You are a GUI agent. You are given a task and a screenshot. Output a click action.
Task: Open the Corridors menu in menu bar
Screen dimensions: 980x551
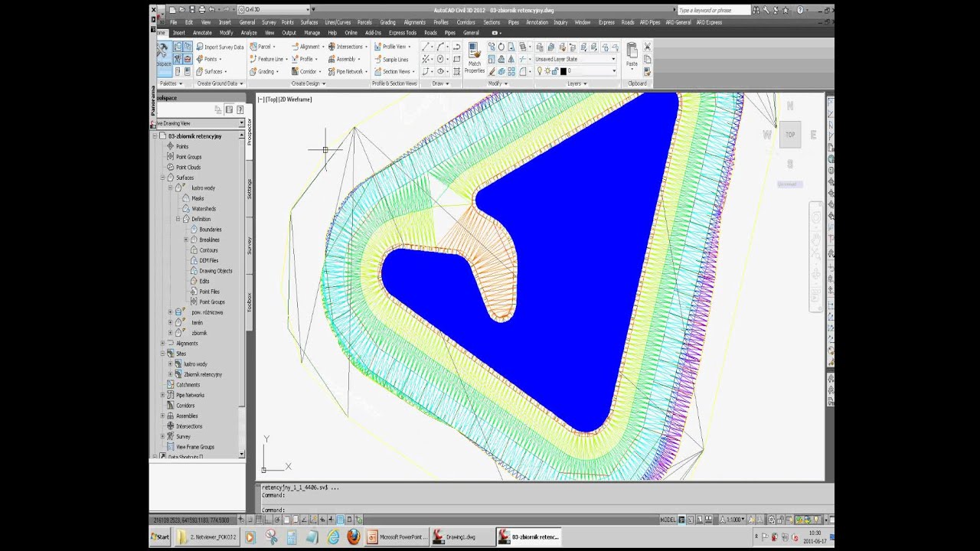click(x=465, y=22)
